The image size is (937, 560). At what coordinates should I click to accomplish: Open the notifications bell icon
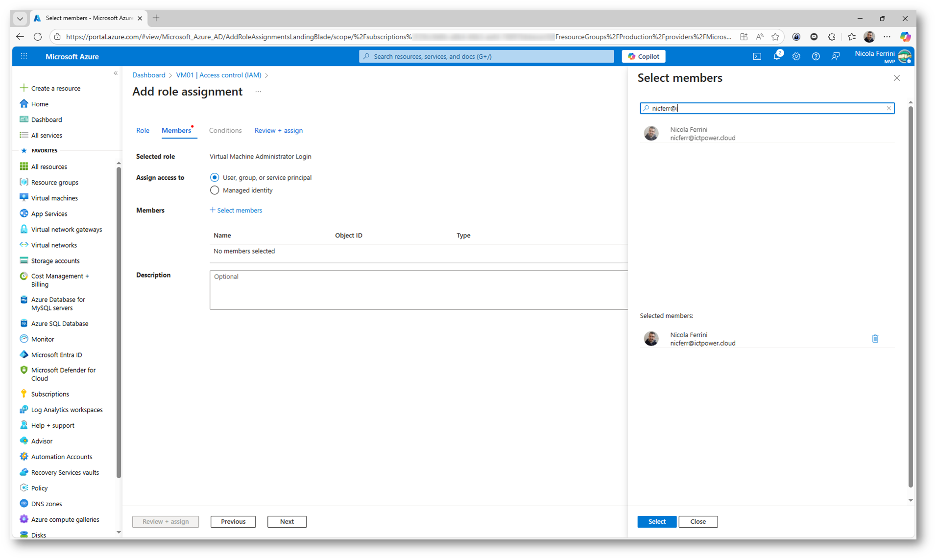776,57
